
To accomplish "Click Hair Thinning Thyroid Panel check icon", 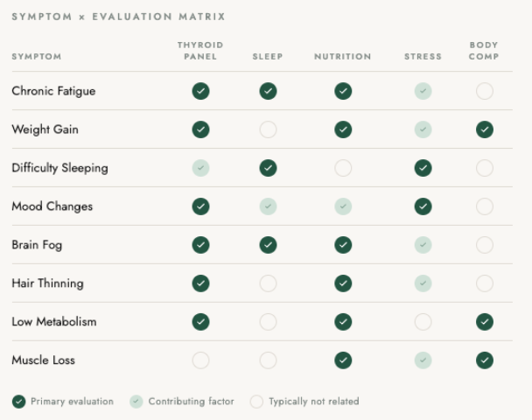I will tap(200, 283).
